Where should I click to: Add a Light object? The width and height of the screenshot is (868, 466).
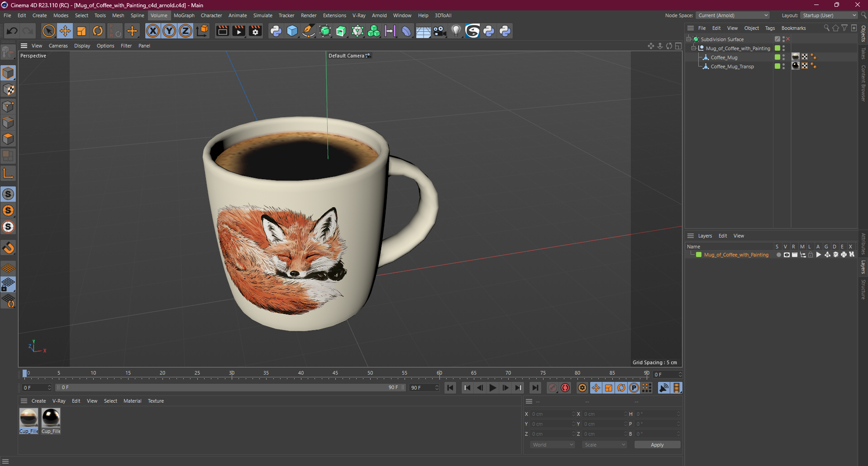(x=456, y=31)
